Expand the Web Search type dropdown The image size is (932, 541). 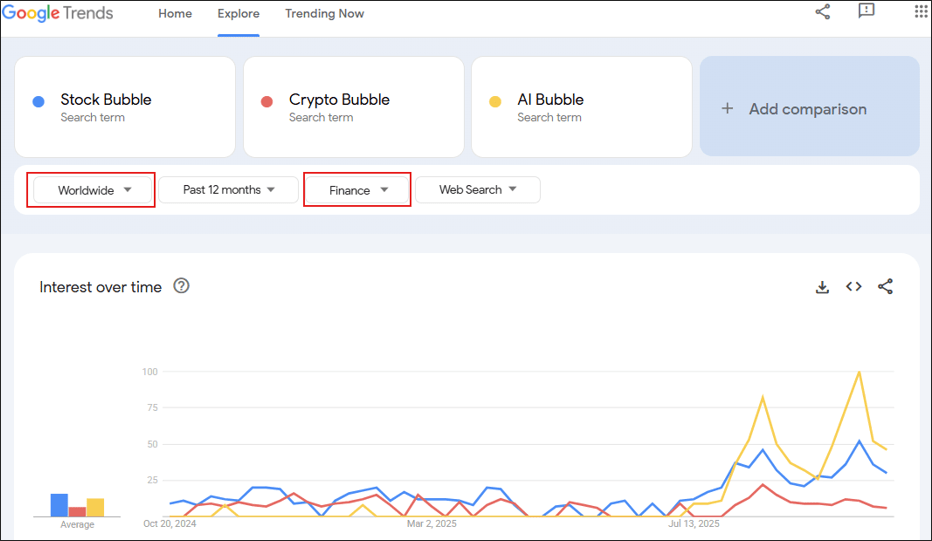pos(478,190)
